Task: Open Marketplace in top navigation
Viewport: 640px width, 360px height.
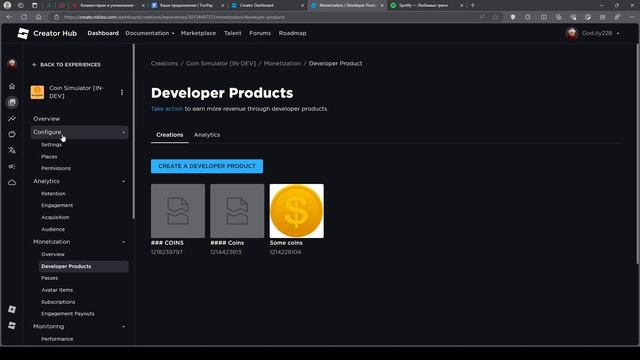Action: 198,33
